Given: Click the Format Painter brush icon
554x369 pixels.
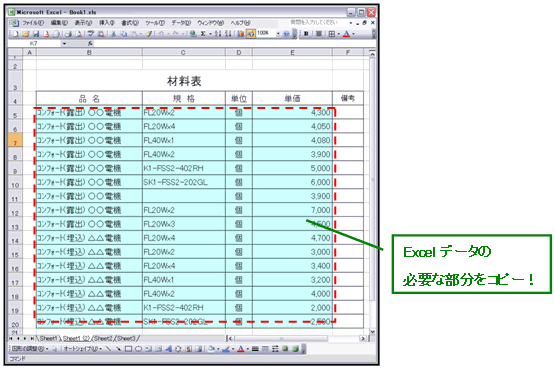Looking at the screenshot, I should [149, 34].
